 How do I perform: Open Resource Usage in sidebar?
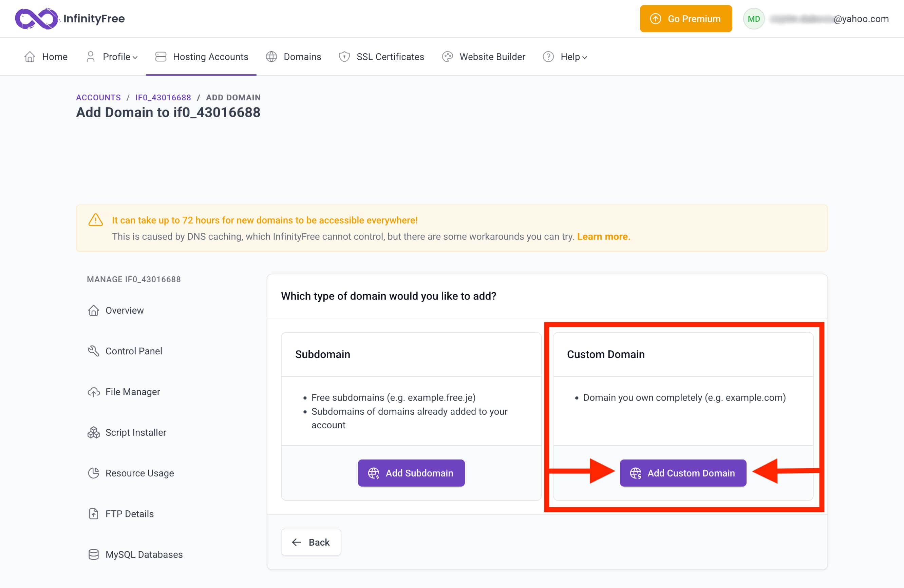click(131, 473)
